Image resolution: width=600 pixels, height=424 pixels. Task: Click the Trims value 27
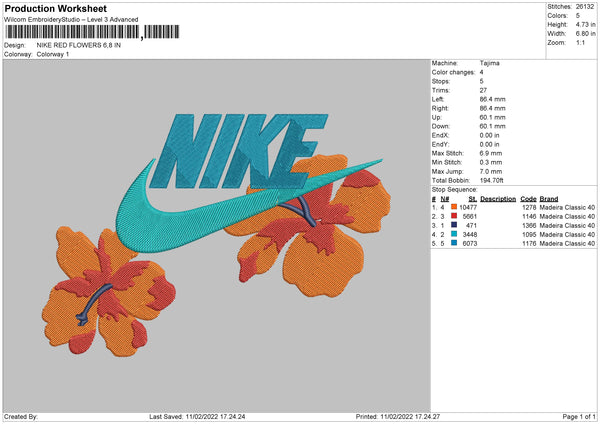click(x=483, y=90)
